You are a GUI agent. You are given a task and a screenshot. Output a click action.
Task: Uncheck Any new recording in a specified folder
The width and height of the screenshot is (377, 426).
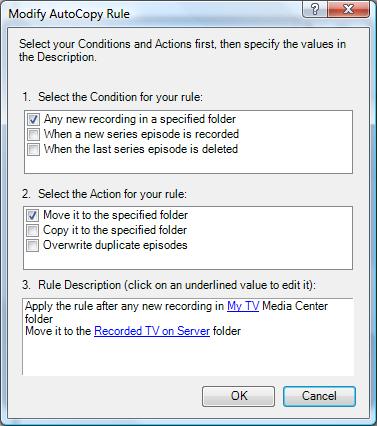[x=33, y=119]
